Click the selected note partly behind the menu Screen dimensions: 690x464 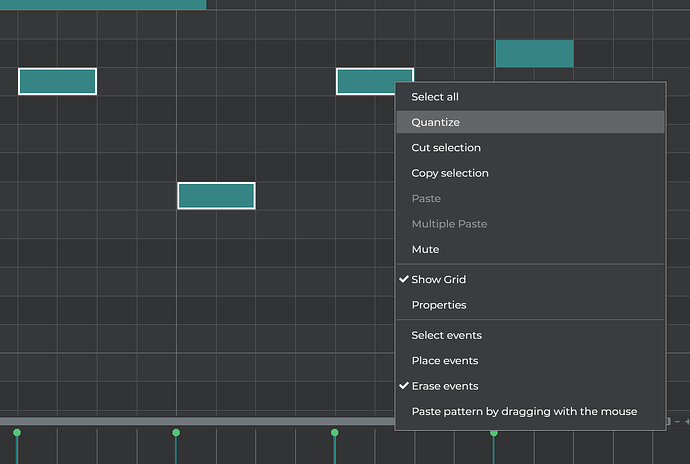365,81
